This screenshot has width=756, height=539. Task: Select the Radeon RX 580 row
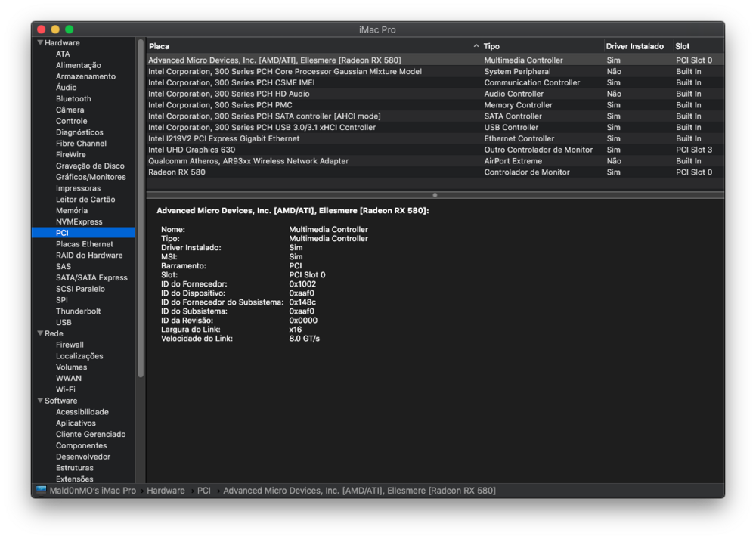176,172
